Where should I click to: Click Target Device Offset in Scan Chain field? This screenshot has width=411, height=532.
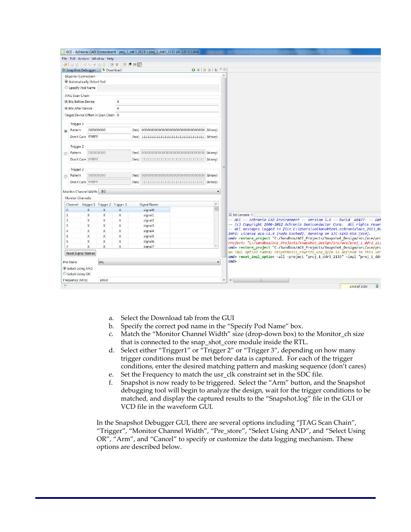coord(167,115)
